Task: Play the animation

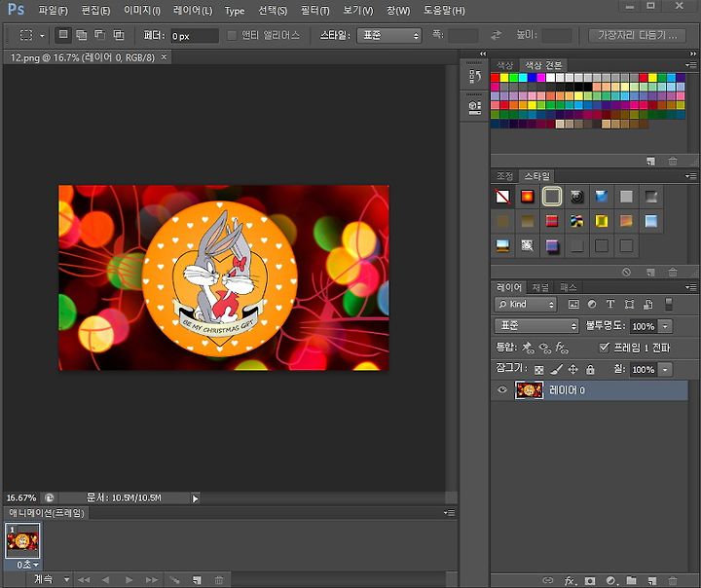Action: pos(129,580)
